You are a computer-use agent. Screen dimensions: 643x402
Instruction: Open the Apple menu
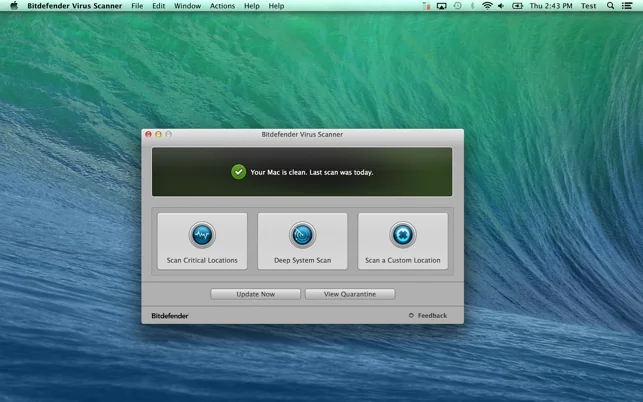tap(14, 6)
